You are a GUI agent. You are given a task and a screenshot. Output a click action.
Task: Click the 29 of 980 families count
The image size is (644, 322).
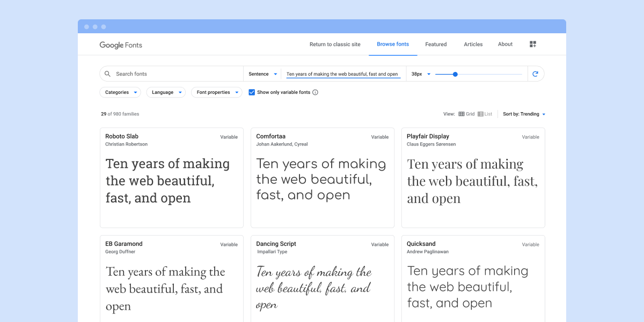point(120,114)
